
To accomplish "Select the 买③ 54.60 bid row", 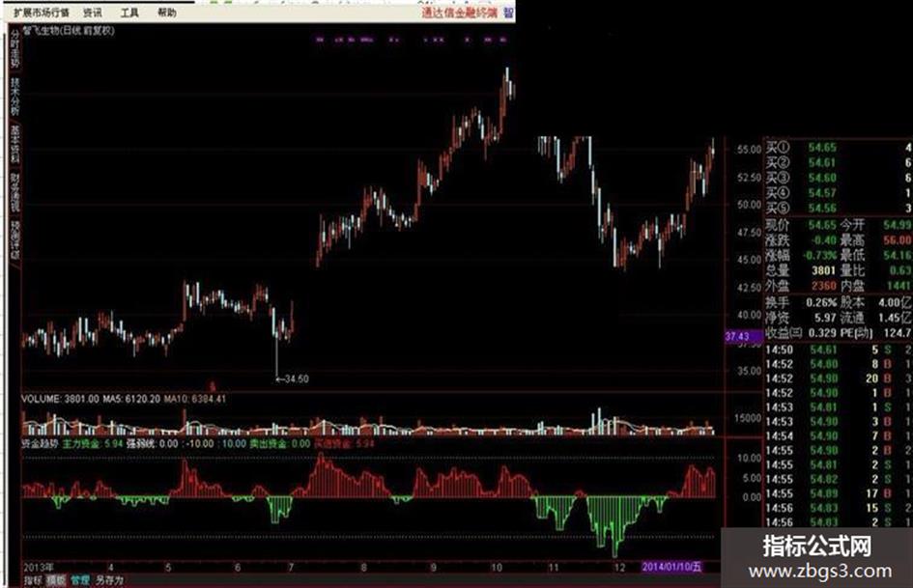I will click(x=839, y=179).
